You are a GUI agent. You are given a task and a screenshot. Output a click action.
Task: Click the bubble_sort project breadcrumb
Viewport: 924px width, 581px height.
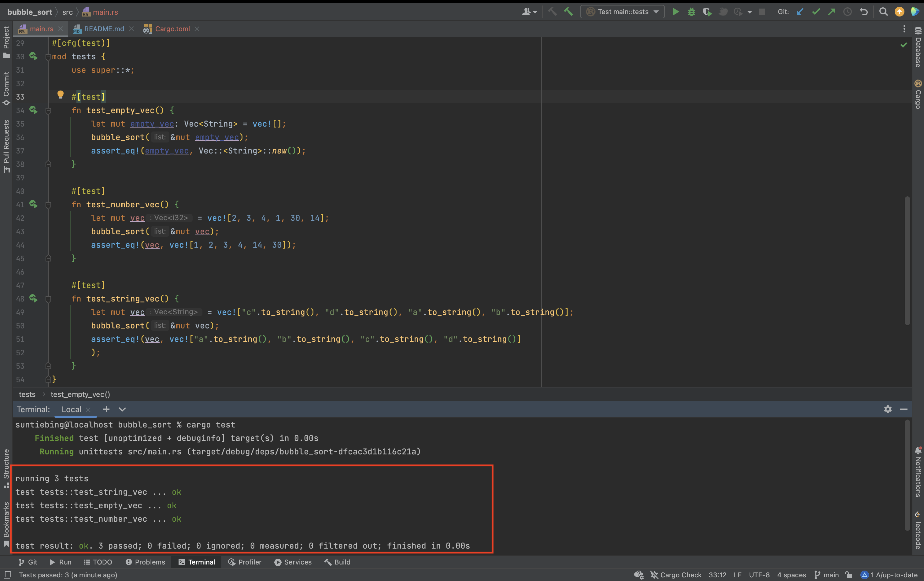pyautogui.click(x=30, y=12)
